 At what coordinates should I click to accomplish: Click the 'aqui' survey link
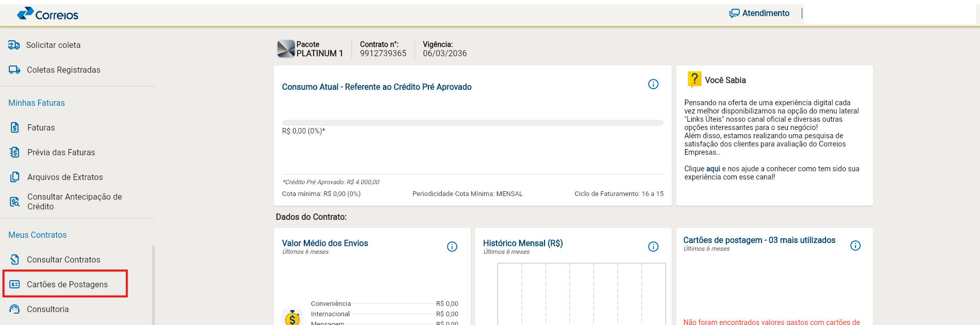tap(713, 169)
